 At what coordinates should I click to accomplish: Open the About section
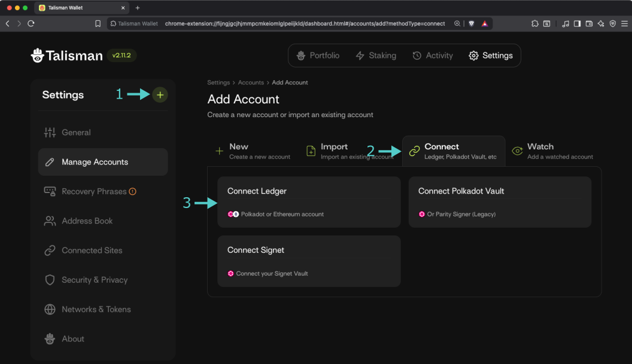click(103, 339)
